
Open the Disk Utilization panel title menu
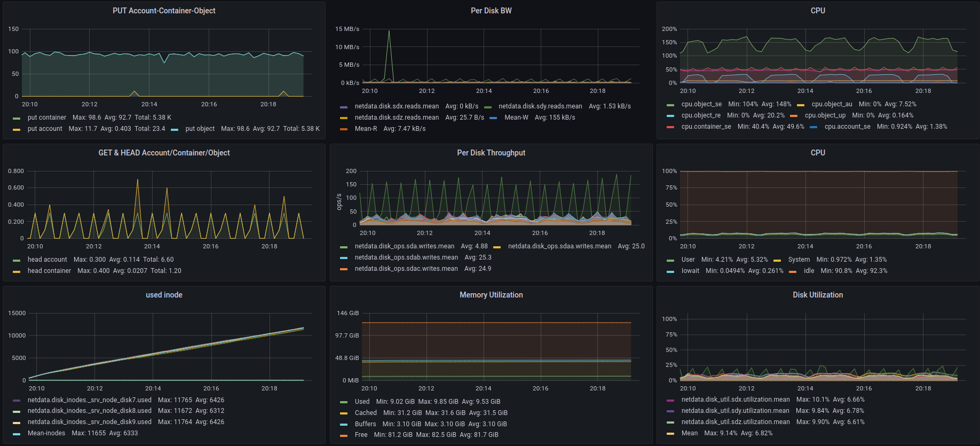[x=817, y=295]
